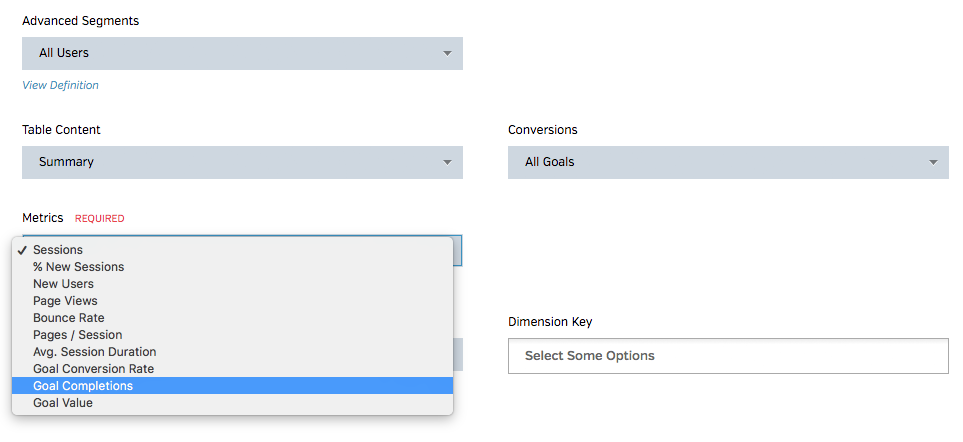The width and height of the screenshot is (963, 442).
Task: Pick Page Views metric option
Action: tap(65, 301)
